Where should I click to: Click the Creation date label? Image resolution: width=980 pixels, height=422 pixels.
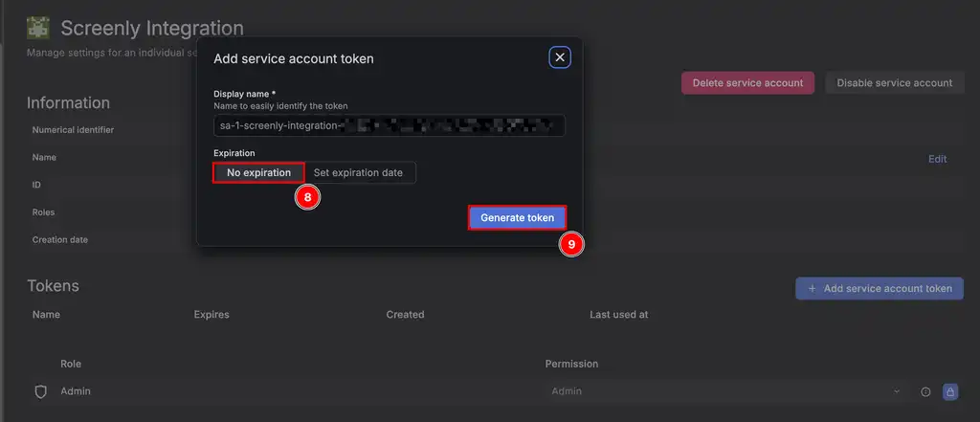[x=60, y=239]
